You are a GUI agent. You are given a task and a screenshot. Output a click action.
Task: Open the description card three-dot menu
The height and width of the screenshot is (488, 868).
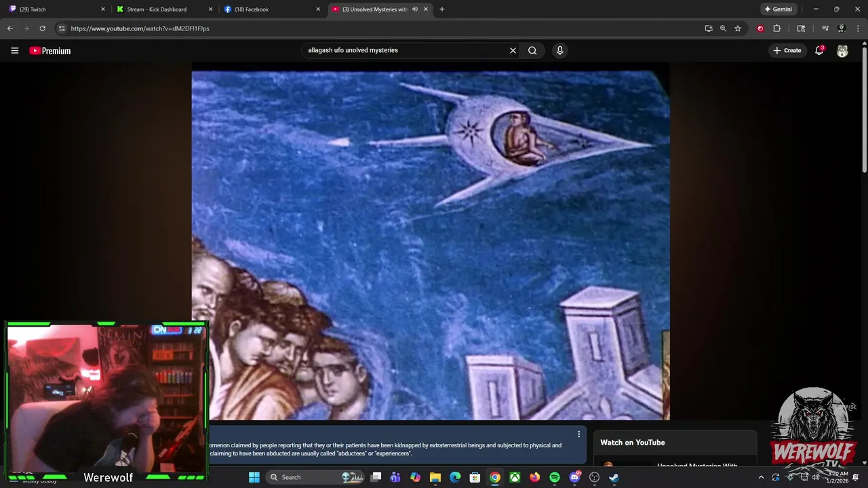pos(578,434)
